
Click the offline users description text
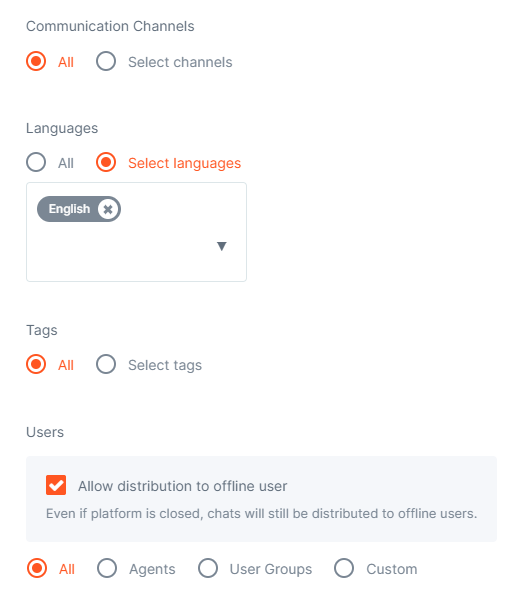(x=261, y=513)
